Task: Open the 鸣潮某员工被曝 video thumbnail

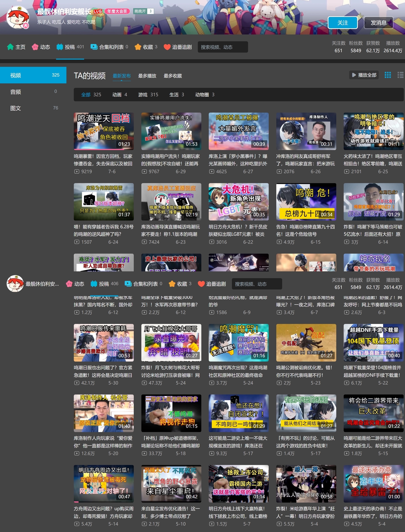Action: 239,131
